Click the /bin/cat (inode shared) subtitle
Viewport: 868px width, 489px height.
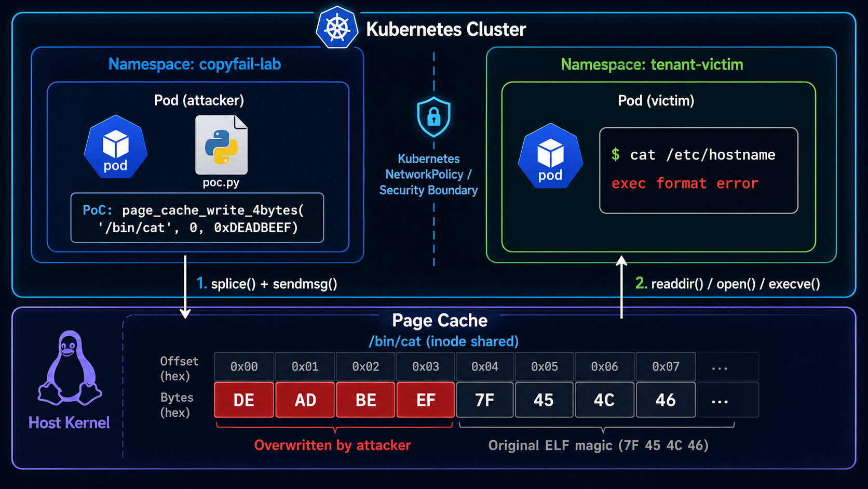(443, 341)
